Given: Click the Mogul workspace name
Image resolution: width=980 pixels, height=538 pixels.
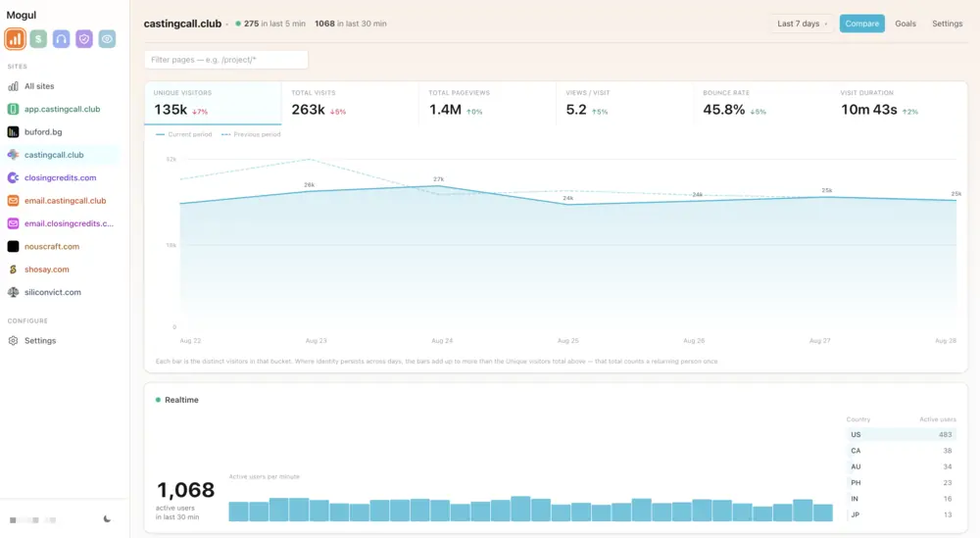Looking at the screenshot, I should click(22, 15).
